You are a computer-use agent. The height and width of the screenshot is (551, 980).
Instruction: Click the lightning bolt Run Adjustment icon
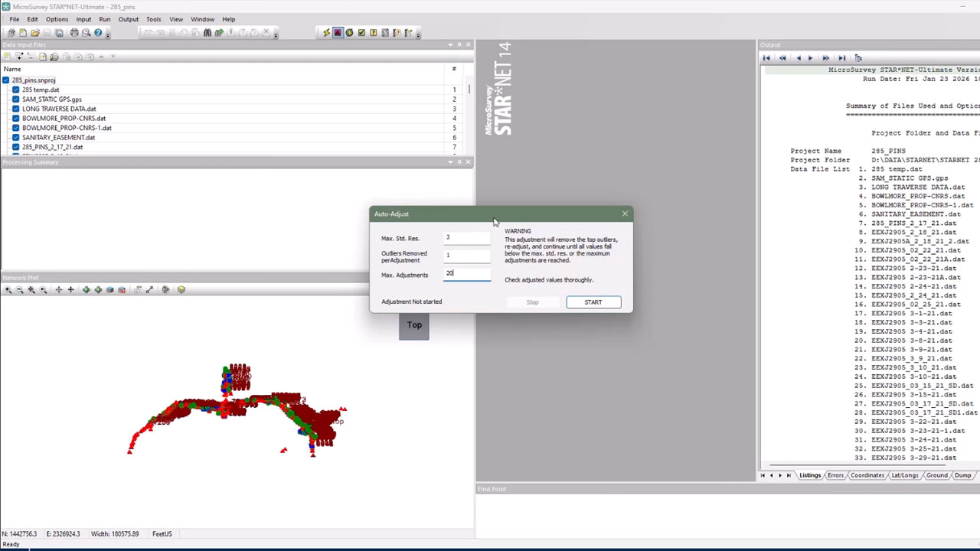pyautogui.click(x=326, y=33)
